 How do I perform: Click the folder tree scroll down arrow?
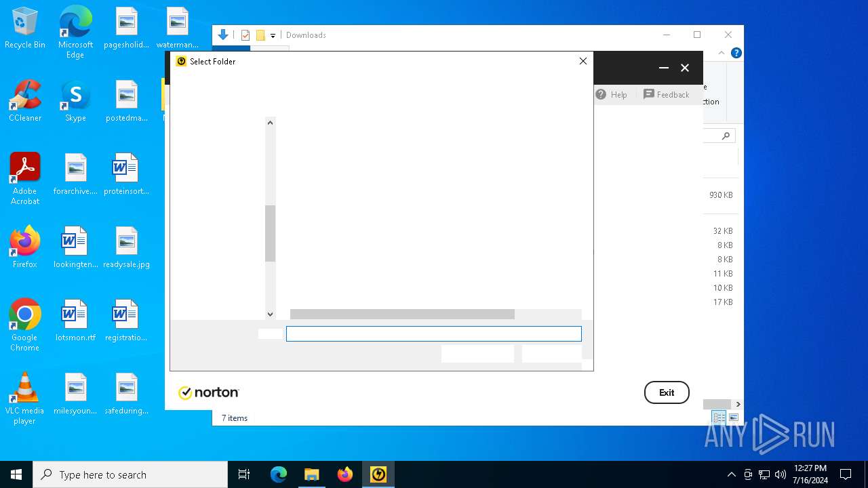[270, 314]
